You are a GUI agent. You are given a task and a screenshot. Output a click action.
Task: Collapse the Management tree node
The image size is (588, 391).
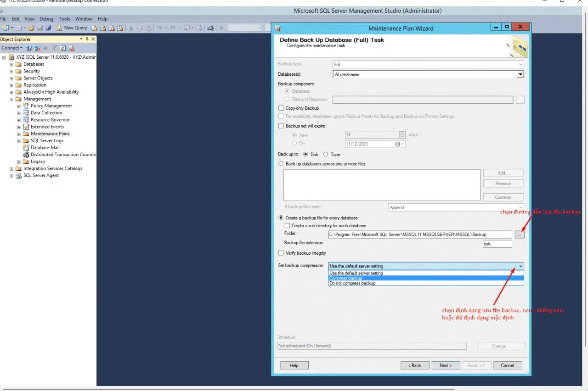point(11,99)
